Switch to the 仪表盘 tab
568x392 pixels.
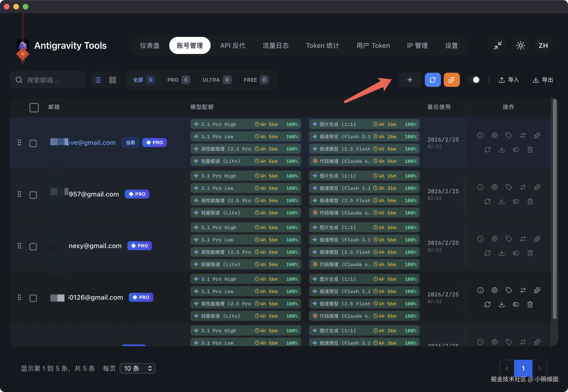[150, 45]
